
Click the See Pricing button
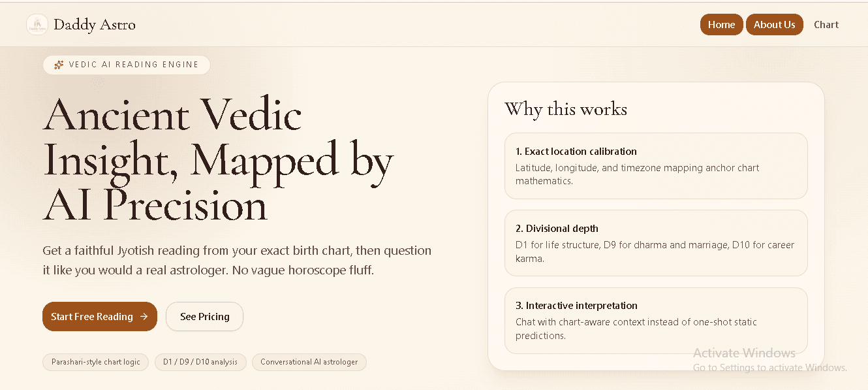coord(204,317)
